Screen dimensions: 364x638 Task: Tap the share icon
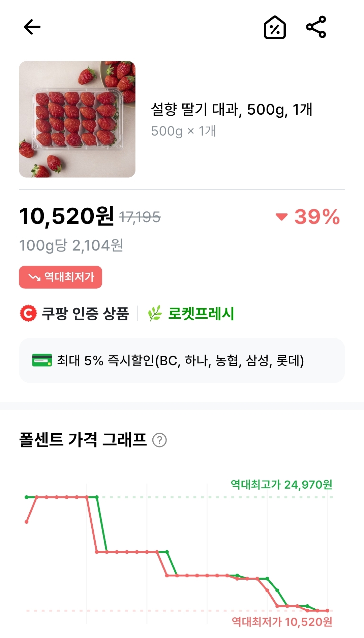[x=316, y=27]
